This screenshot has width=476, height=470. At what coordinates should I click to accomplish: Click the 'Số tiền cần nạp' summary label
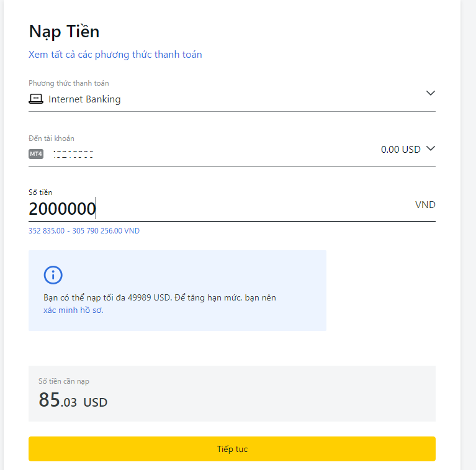64,381
